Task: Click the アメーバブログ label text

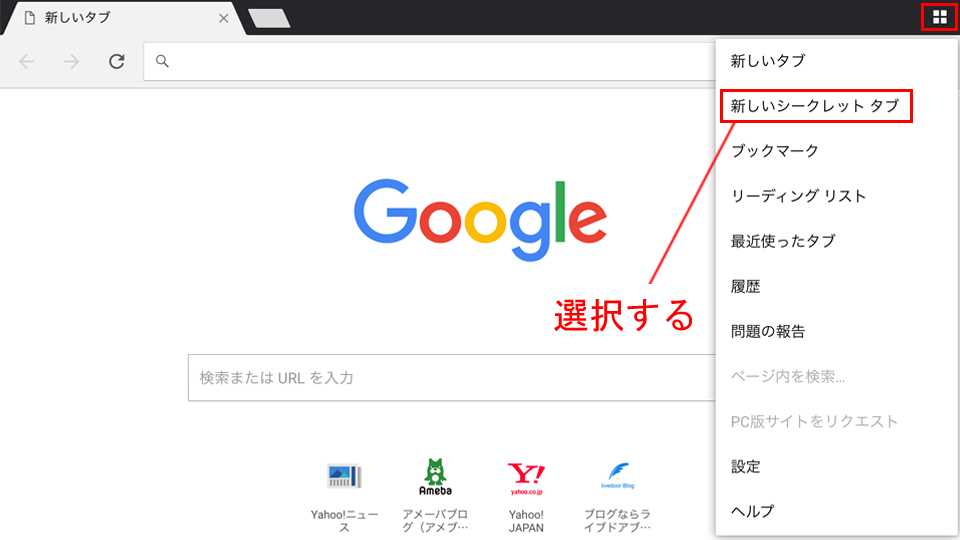Action: point(435,520)
